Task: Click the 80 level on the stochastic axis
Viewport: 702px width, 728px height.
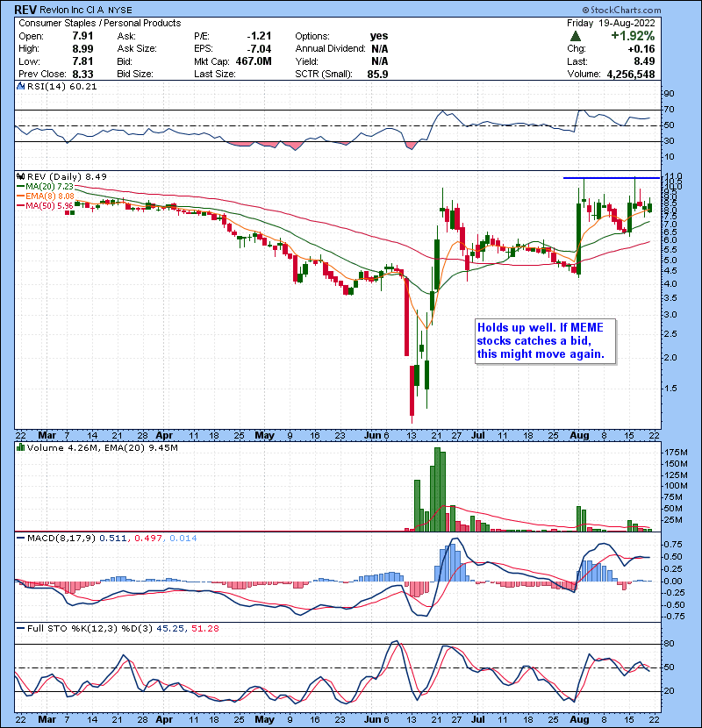Action: 670,644
